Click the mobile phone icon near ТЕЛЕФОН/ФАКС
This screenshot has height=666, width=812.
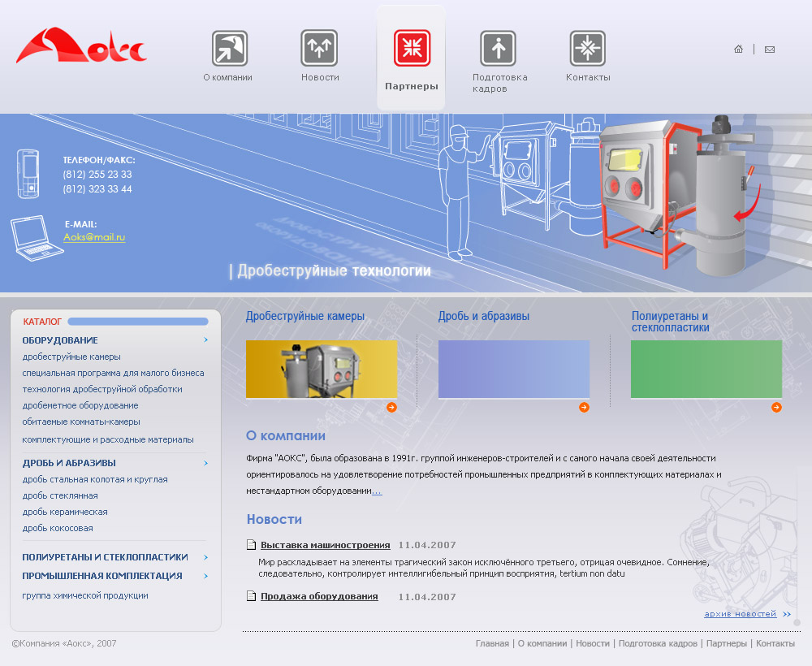28,174
